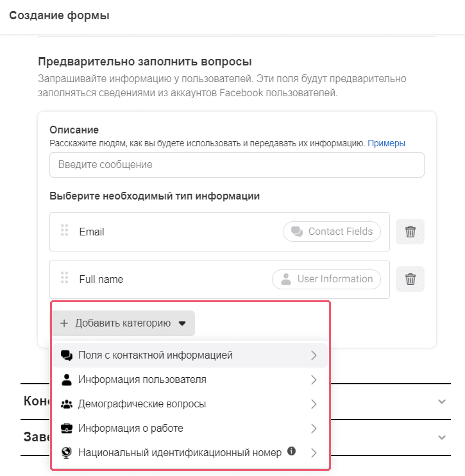Click the chat bubbles icon for Поля с контактной информацией
Image resolution: width=465 pixels, height=476 pixels.
pyautogui.click(x=67, y=355)
